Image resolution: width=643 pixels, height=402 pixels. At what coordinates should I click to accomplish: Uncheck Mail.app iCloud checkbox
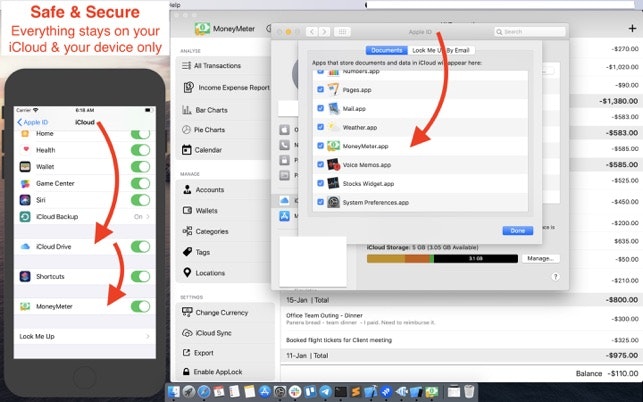pos(320,108)
